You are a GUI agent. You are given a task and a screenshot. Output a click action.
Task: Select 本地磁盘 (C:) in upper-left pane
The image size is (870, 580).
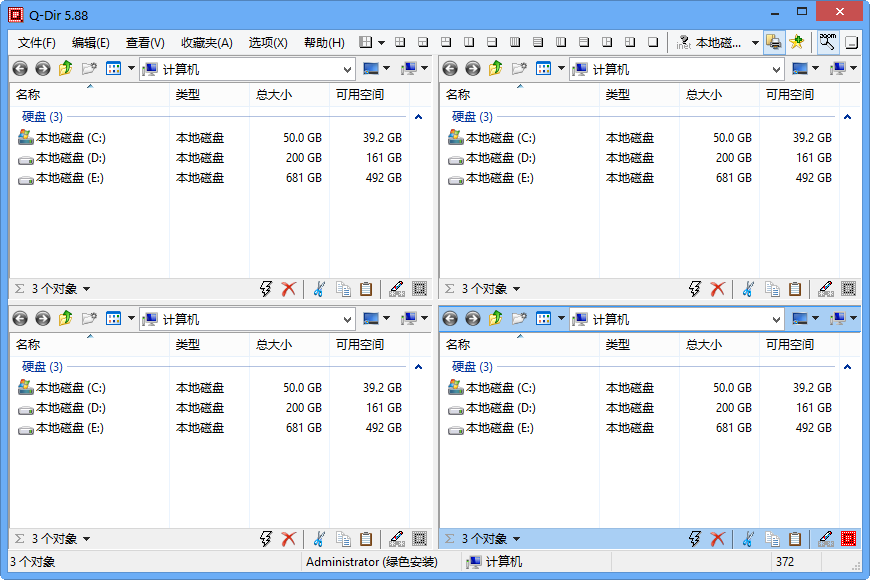(x=70, y=138)
